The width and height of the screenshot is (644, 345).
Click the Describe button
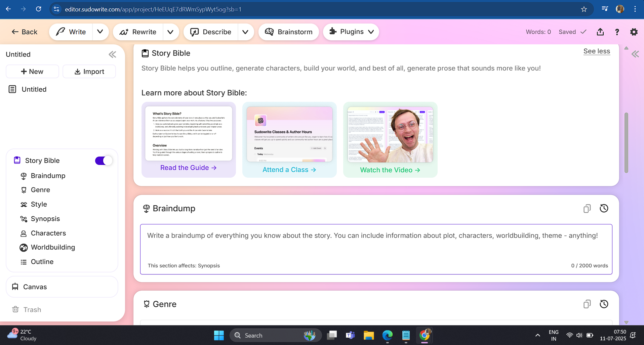211,32
